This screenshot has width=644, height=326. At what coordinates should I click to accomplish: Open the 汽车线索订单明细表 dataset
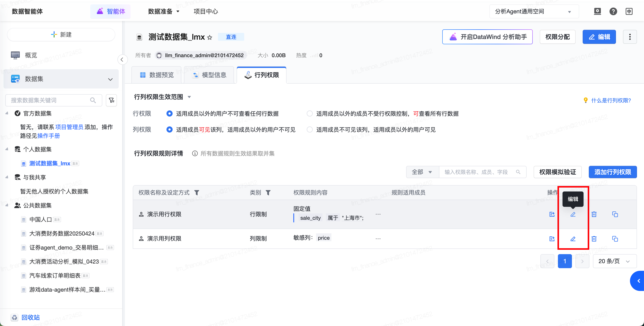tap(55, 275)
